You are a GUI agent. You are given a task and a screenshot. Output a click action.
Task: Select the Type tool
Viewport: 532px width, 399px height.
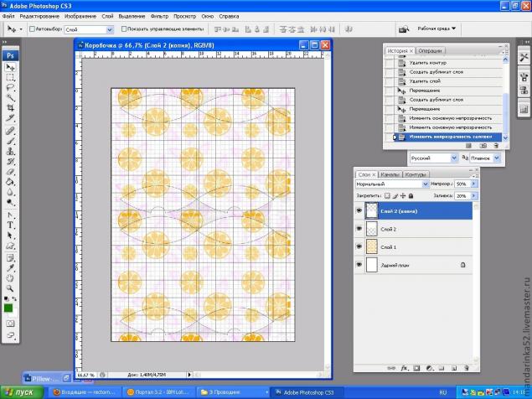pyautogui.click(x=10, y=225)
